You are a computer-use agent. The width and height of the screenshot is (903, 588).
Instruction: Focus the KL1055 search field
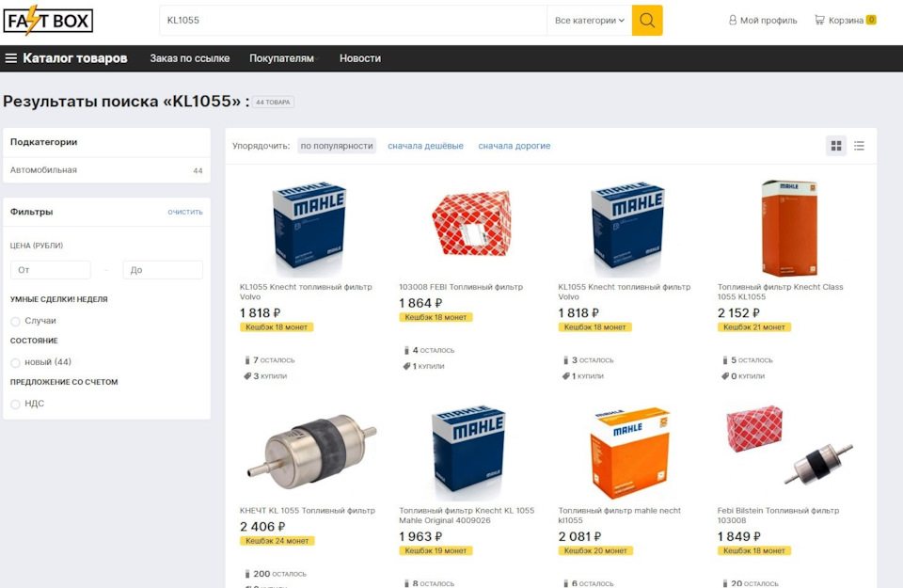pyautogui.click(x=353, y=20)
